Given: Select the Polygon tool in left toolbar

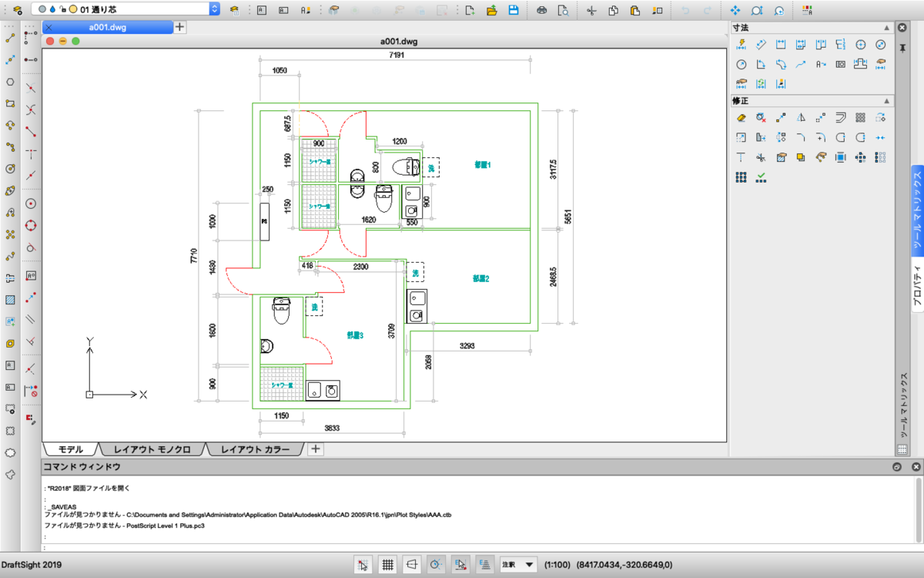Looking at the screenshot, I should click(x=10, y=81).
